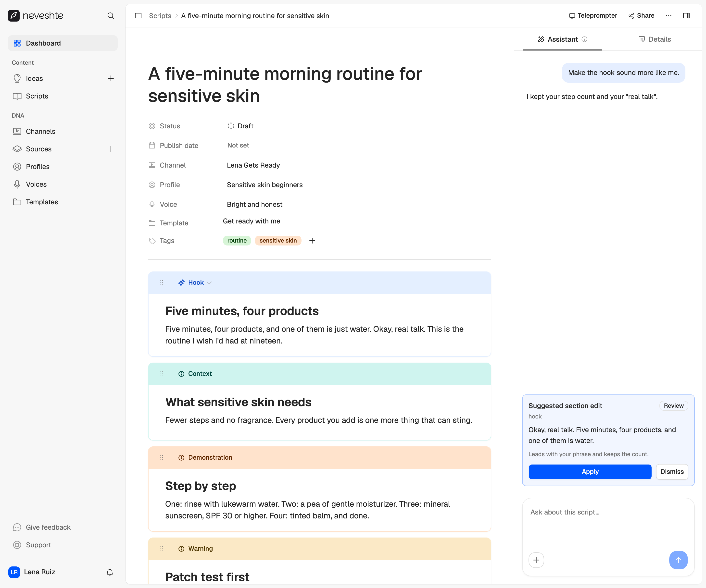Viewport: 706px width, 588px height.
Task: Click the LR user avatar
Action: click(x=14, y=572)
